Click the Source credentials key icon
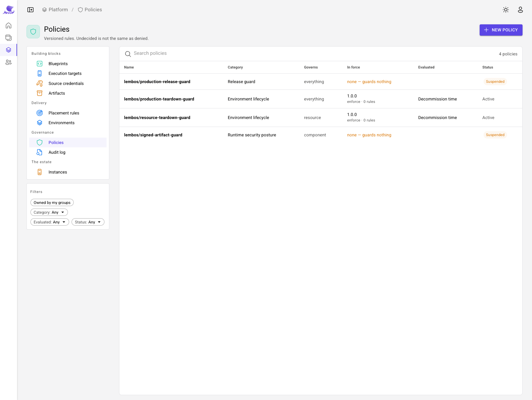This screenshot has height=400, width=532. click(x=40, y=83)
